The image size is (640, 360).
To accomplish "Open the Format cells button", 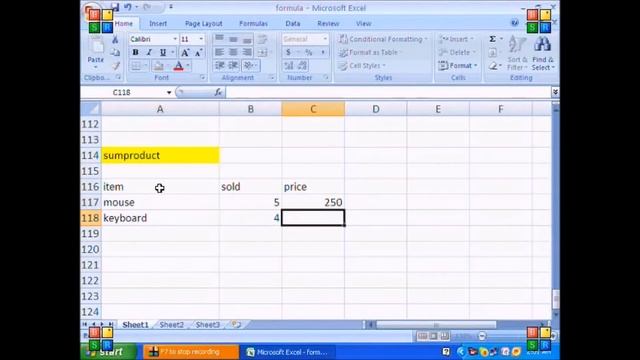I will tap(458, 66).
